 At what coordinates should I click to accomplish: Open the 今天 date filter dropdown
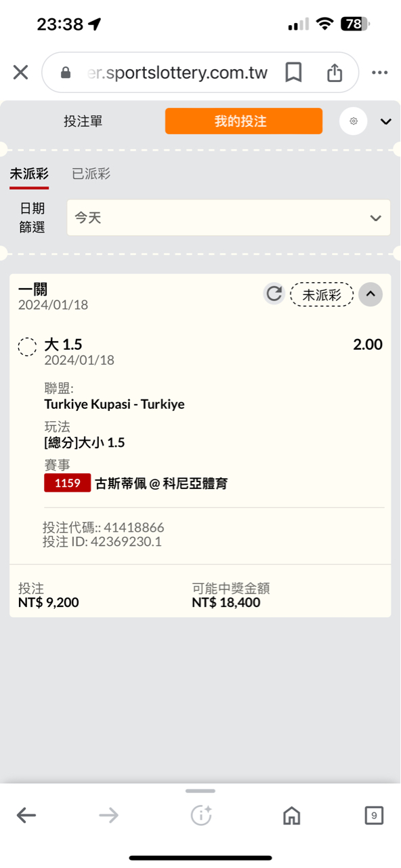pyautogui.click(x=228, y=218)
